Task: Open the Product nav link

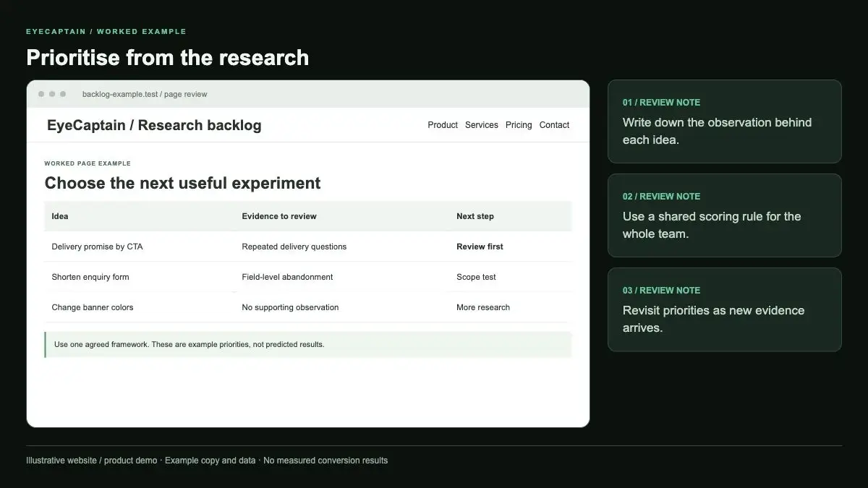Action: 443,125
